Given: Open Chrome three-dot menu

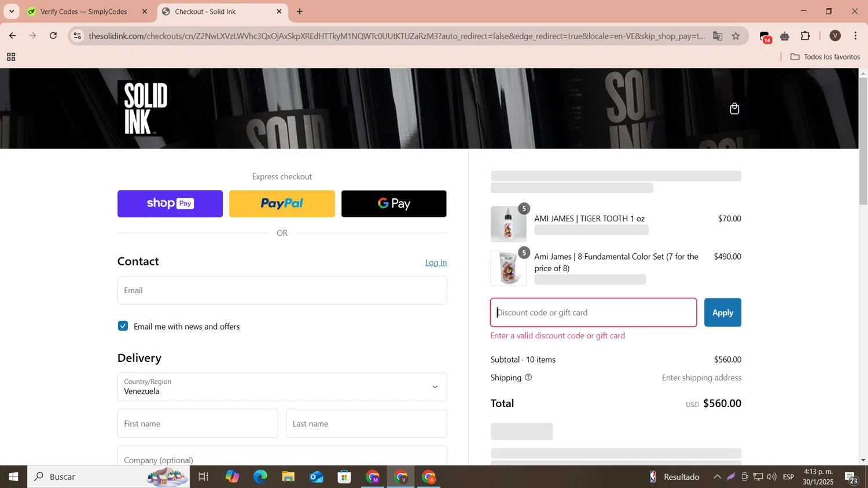Looking at the screenshot, I should click(856, 36).
